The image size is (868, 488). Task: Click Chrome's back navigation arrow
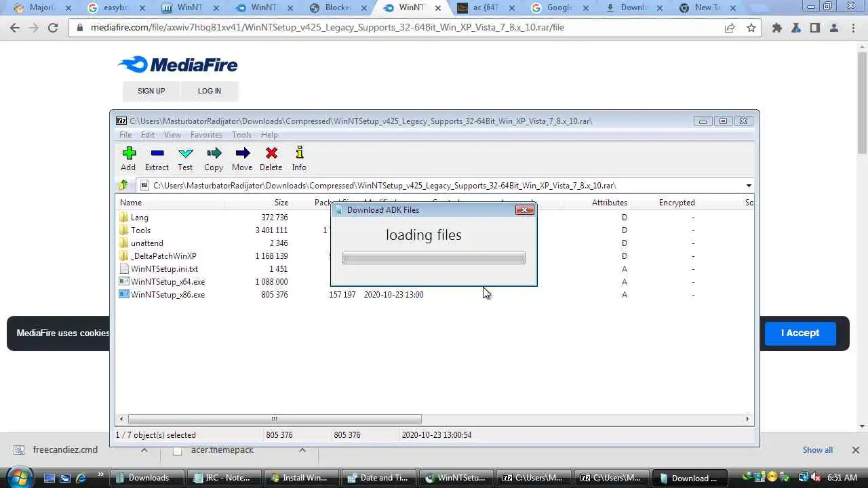click(x=15, y=28)
